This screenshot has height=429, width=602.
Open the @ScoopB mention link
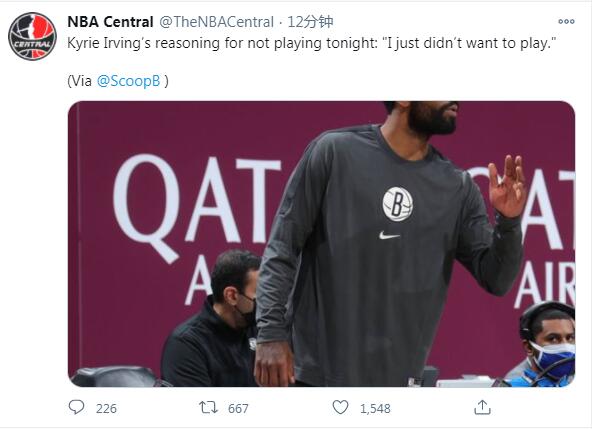point(129,81)
